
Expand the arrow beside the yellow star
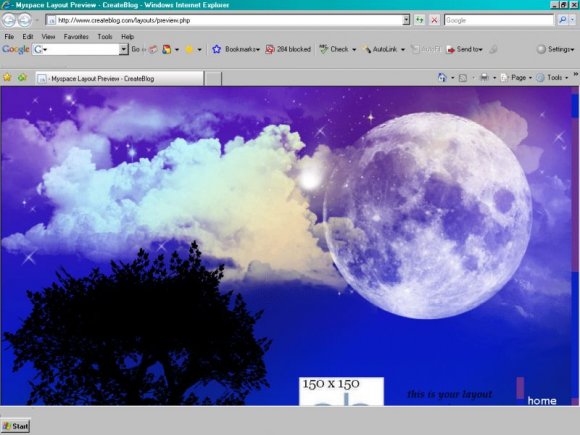(199, 50)
